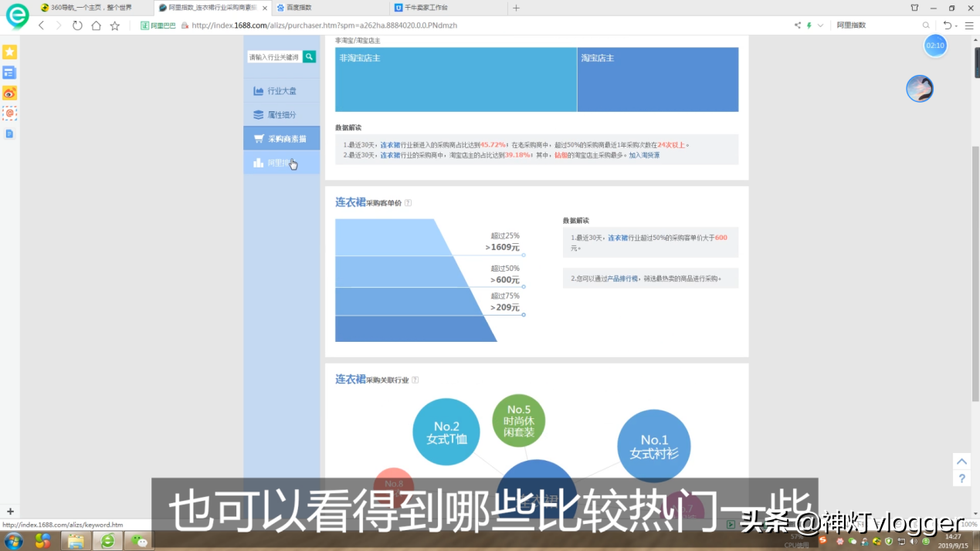
Task: Click the No.5 时尚休闲套装 bubble
Action: pos(519,421)
